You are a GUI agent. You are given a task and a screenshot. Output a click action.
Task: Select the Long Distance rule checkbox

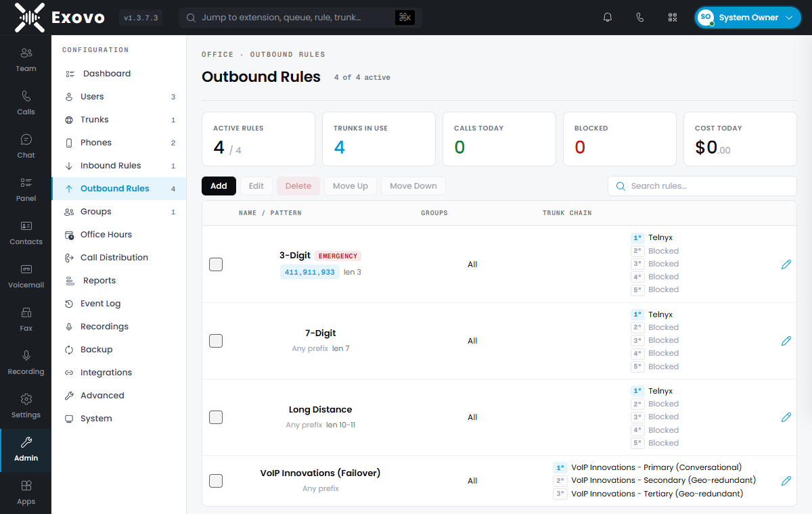(x=216, y=417)
